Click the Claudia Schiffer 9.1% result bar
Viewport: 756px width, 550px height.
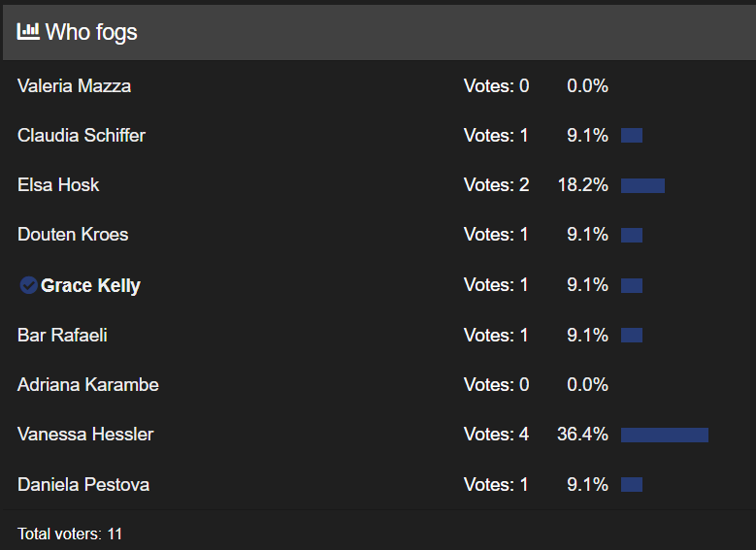pos(632,136)
